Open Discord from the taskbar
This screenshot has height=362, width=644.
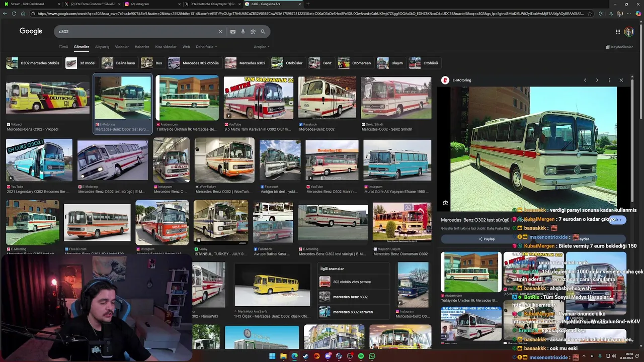pos(328,356)
